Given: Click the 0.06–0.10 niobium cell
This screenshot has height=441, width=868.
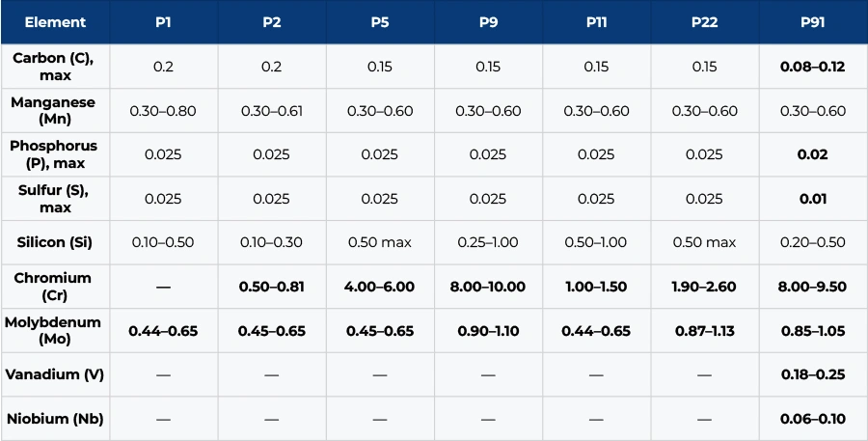Looking at the screenshot, I should pos(813,419).
